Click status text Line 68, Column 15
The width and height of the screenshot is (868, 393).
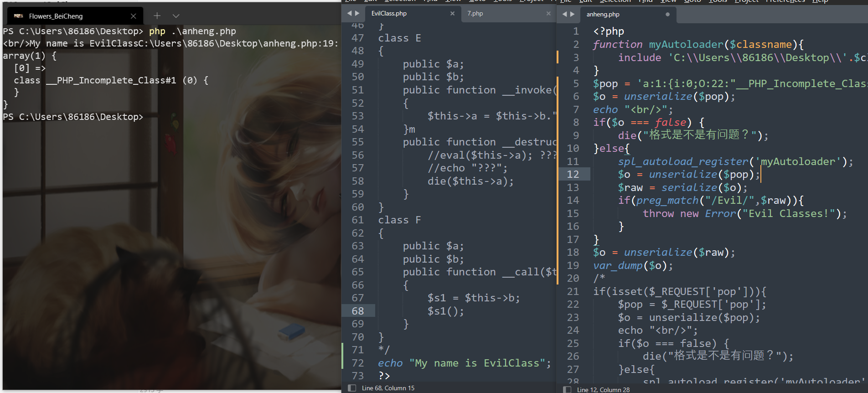[x=388, y=388]
